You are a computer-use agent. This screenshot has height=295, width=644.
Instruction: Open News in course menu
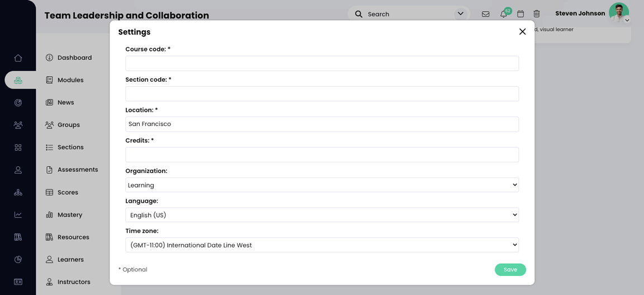coord(60,102)
